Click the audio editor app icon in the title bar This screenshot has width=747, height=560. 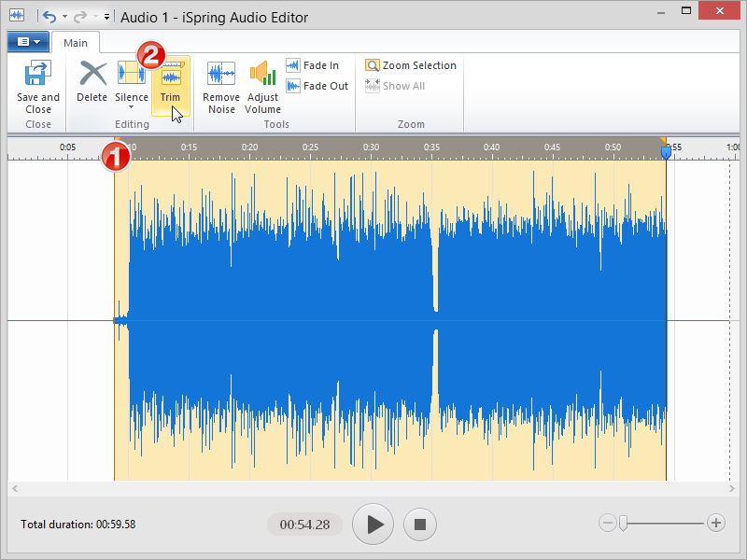[17, 15]
